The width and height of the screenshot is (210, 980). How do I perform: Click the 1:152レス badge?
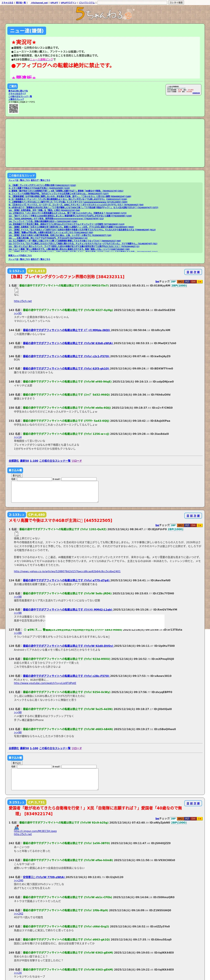pos(17,271)
